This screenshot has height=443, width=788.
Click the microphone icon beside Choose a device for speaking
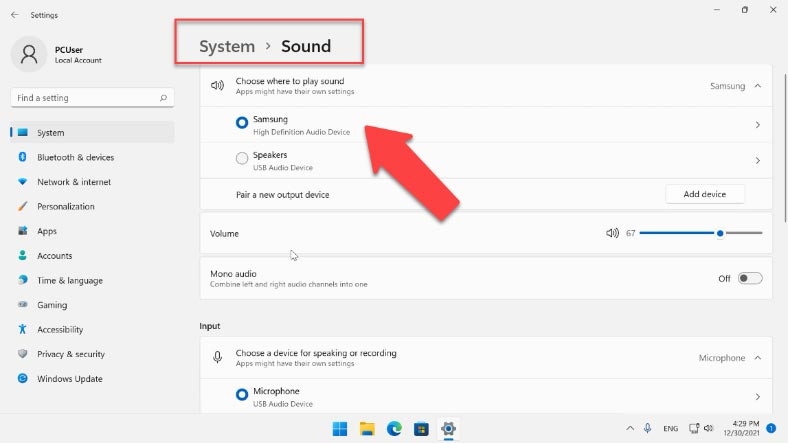coord(217,357)
